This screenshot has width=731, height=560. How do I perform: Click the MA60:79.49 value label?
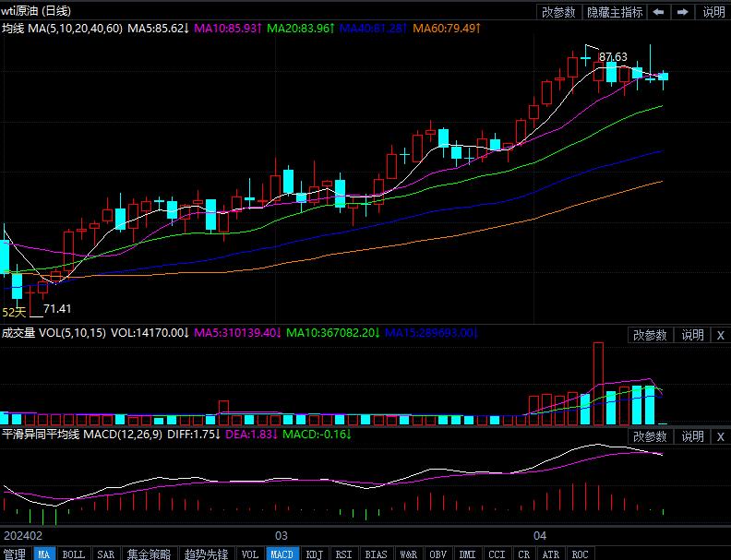[447, 29]
